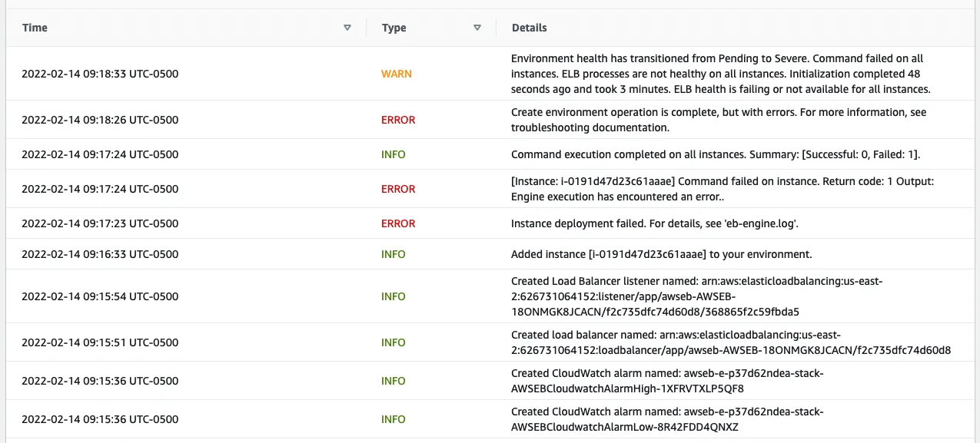Click ERROR label for command failed on instance
The image size is (980, 443).
coord(398,189)
